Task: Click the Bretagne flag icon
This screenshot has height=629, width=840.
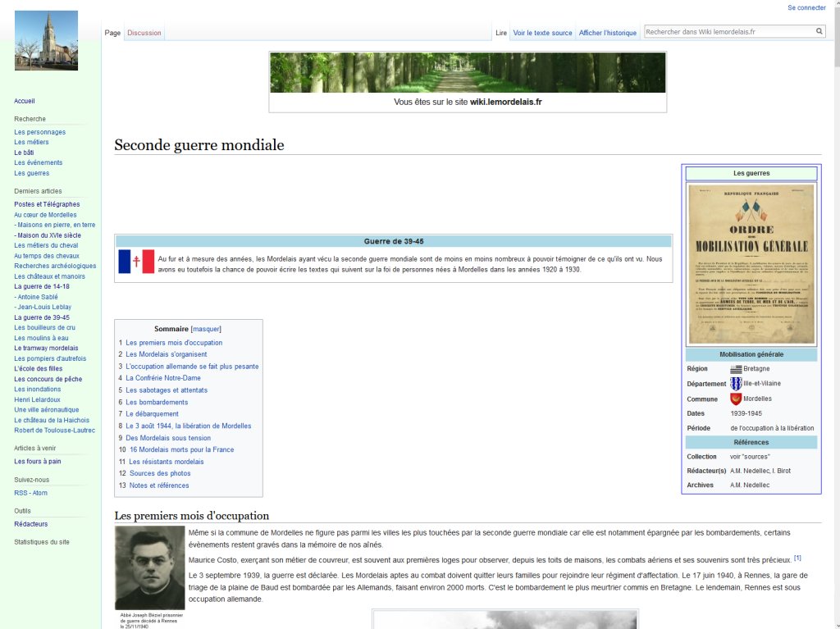Action: point(736,369)
